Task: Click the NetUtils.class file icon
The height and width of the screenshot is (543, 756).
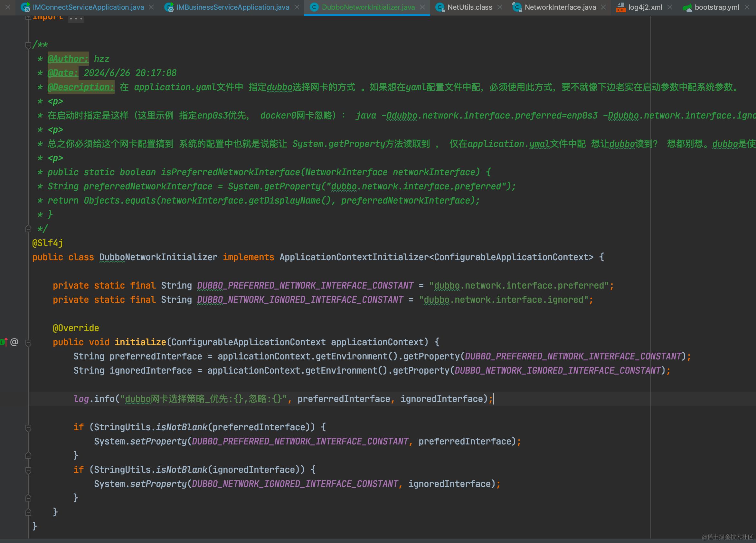Action: pos(440,7)
